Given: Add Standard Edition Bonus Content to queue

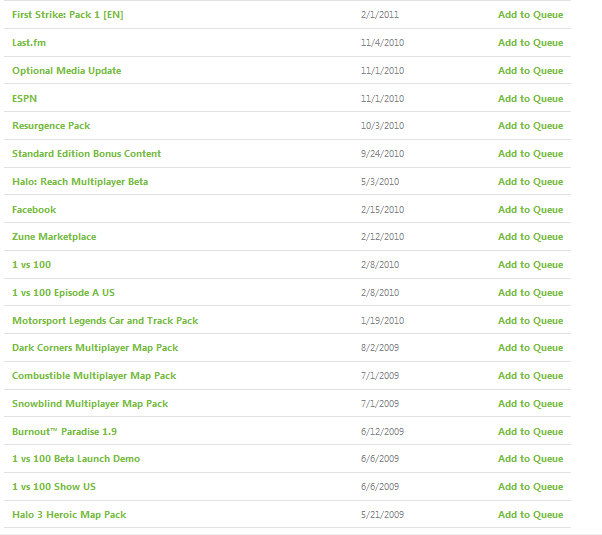Looking at the screenshot, I should click(531, 154).
